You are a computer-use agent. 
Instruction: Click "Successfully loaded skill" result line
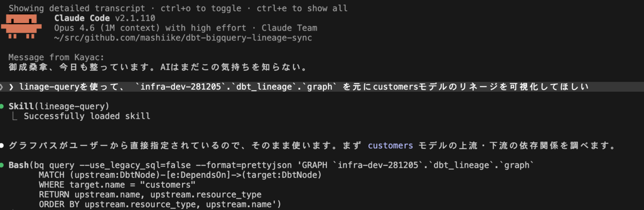[x=87, y=116]
